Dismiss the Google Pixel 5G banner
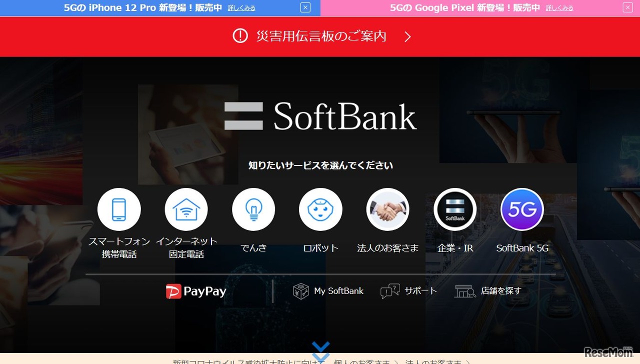640x364 pixels. coord(627,7)
